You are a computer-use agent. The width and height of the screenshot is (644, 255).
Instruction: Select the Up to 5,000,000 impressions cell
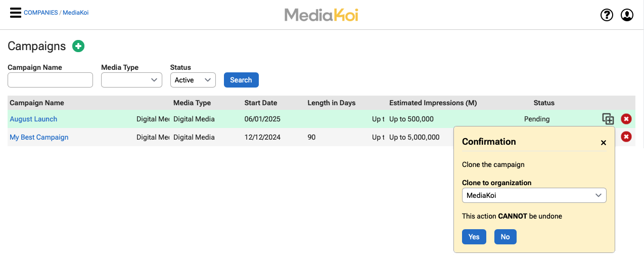(415, 137)
